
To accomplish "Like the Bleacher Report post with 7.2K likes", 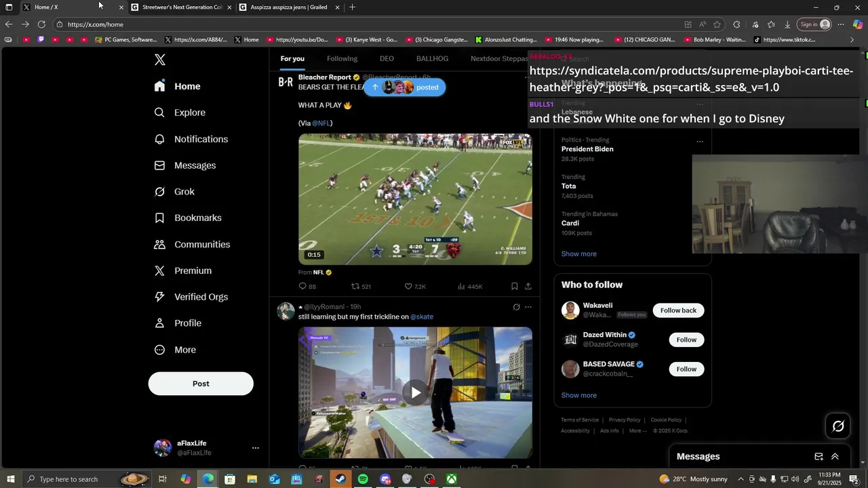I will [415, 287].
